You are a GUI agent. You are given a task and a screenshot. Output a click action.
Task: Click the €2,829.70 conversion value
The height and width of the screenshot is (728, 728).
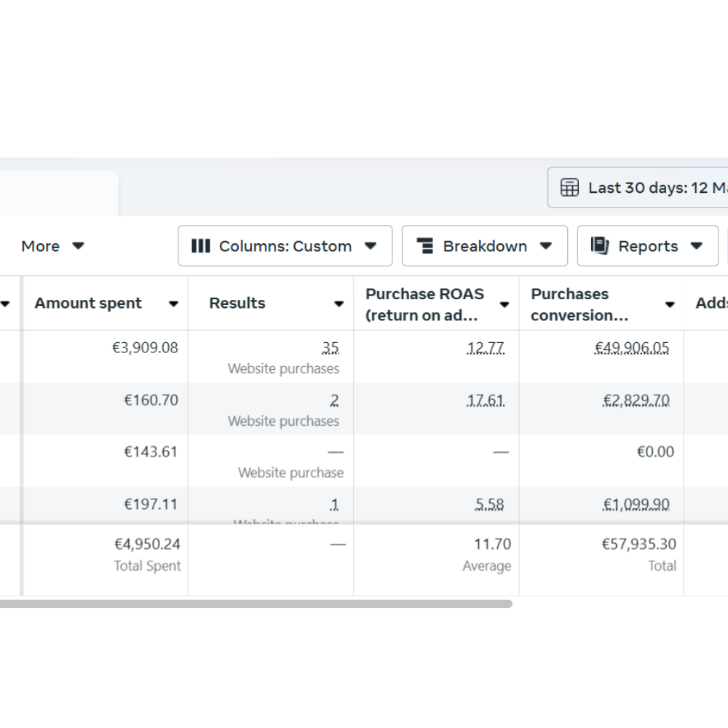[636, 400]
